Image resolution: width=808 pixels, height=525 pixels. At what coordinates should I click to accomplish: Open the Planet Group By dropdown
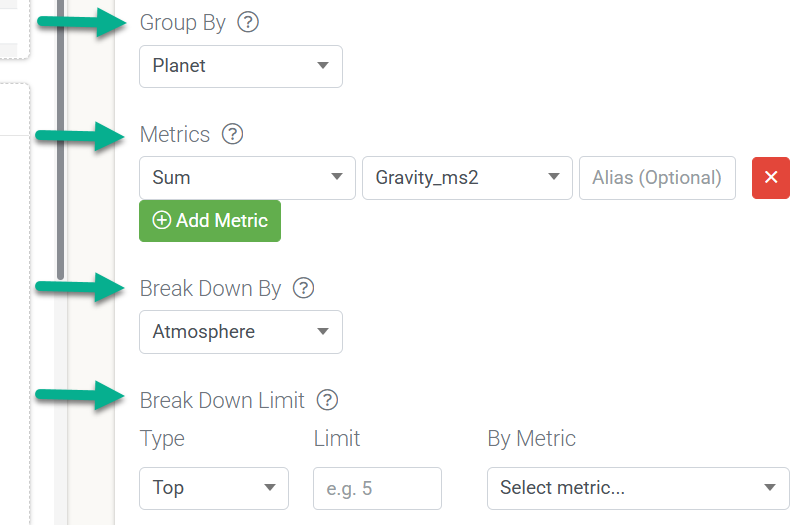pos(241,66)
